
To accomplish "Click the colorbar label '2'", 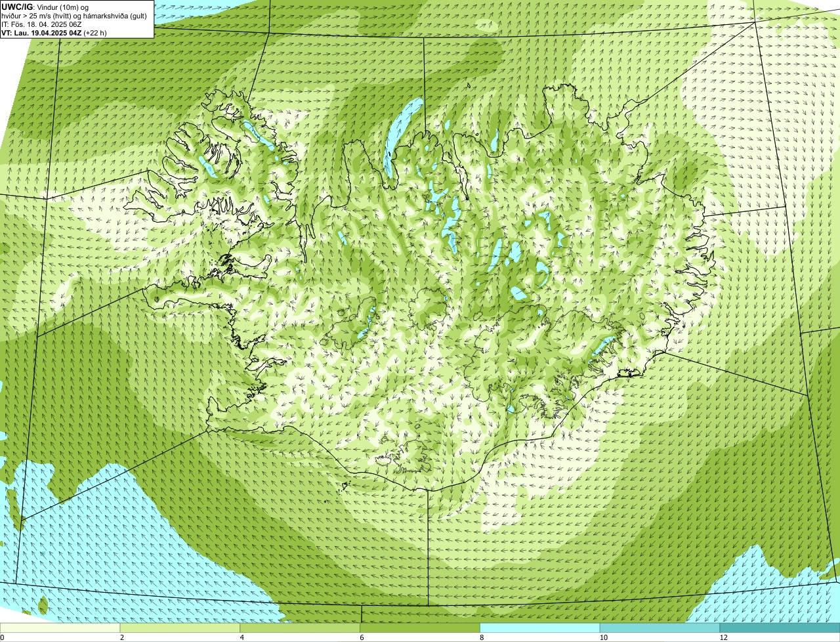I will (x=122, y=637).
